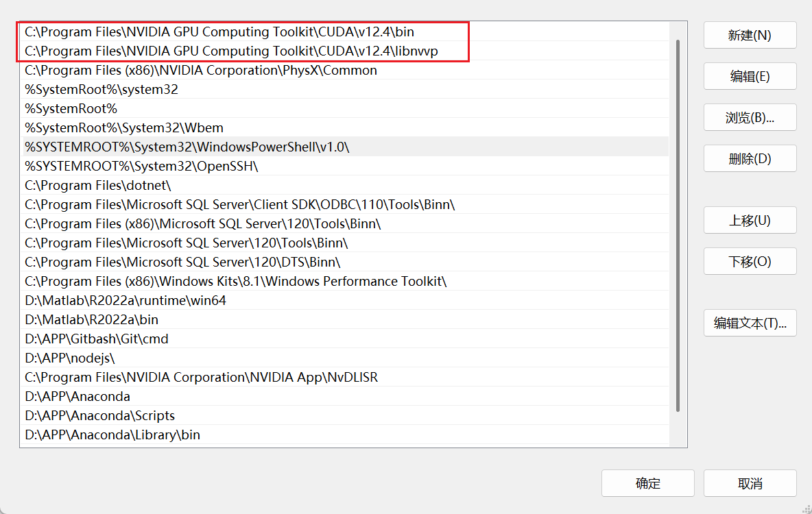The width and height of the screenshot is (812, 514).
Task: Select the CUDA v12.4 bin path entry
Action: tap(219, 32)
